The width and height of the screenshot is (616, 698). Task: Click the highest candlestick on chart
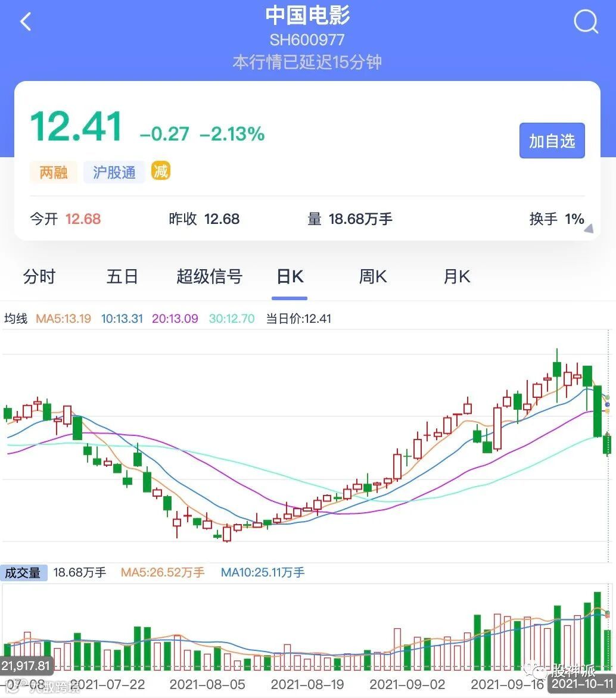tap(557, 375)
